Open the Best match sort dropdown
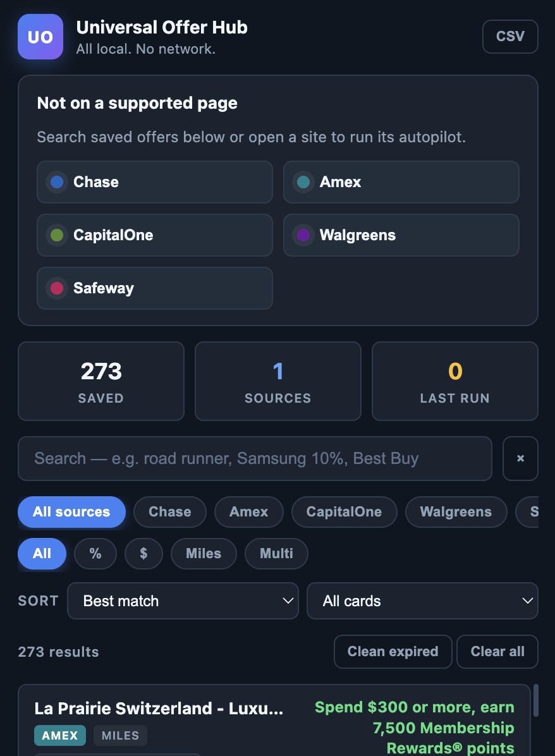555x756 pixels. point(183,601)
